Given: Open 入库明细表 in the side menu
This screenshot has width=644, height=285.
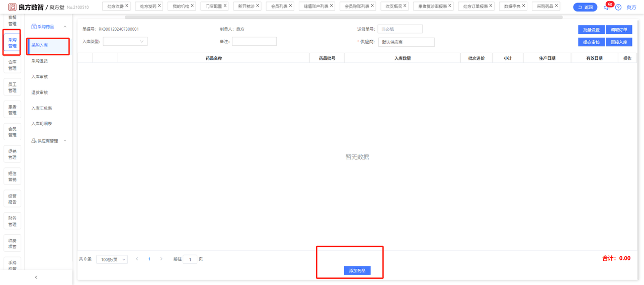Looking at the screenshot, I should pyautogui.click(x=42, y=124).
